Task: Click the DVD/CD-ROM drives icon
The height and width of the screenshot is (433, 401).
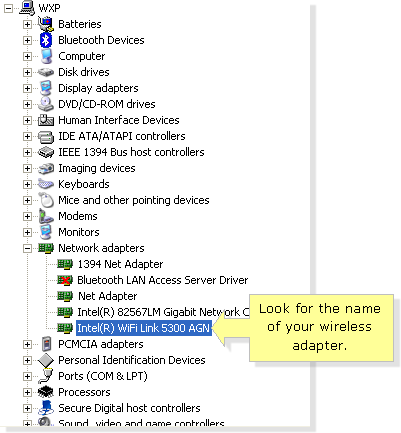Action: (46, 104)
